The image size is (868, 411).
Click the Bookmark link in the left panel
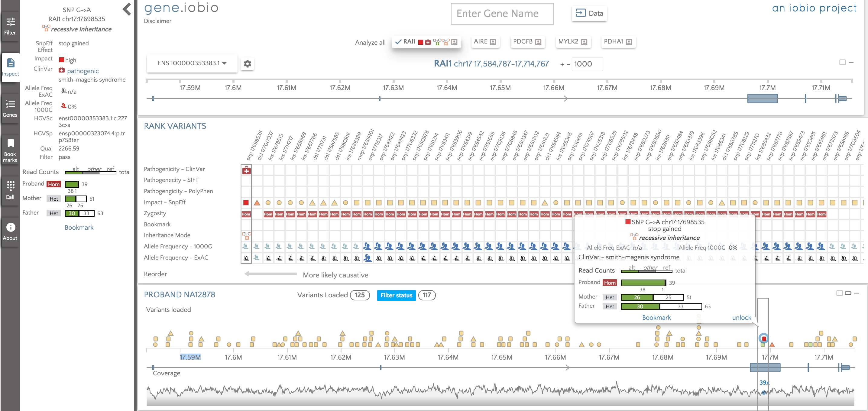tap(79, 227)
